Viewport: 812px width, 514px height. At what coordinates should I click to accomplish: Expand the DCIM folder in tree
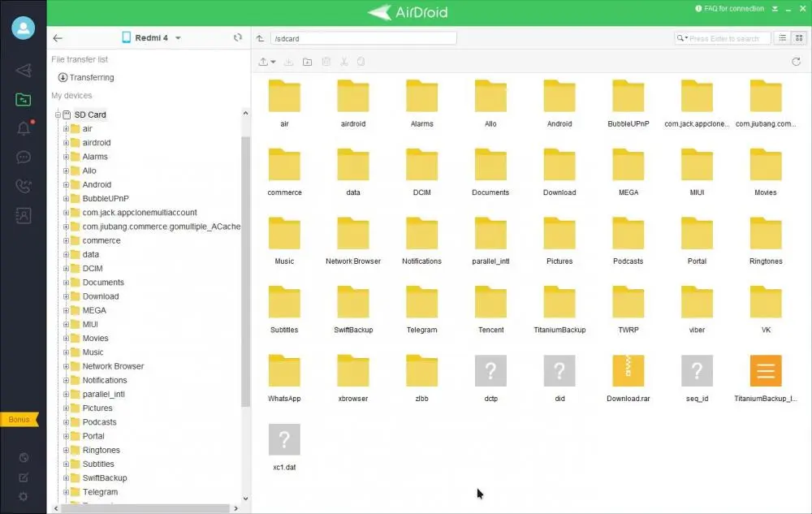pyautogui.click(x=67, y=269)
